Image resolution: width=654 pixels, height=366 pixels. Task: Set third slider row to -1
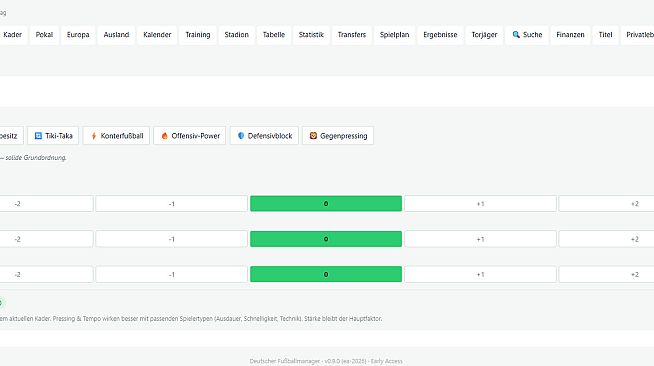[x=171, y=275]
